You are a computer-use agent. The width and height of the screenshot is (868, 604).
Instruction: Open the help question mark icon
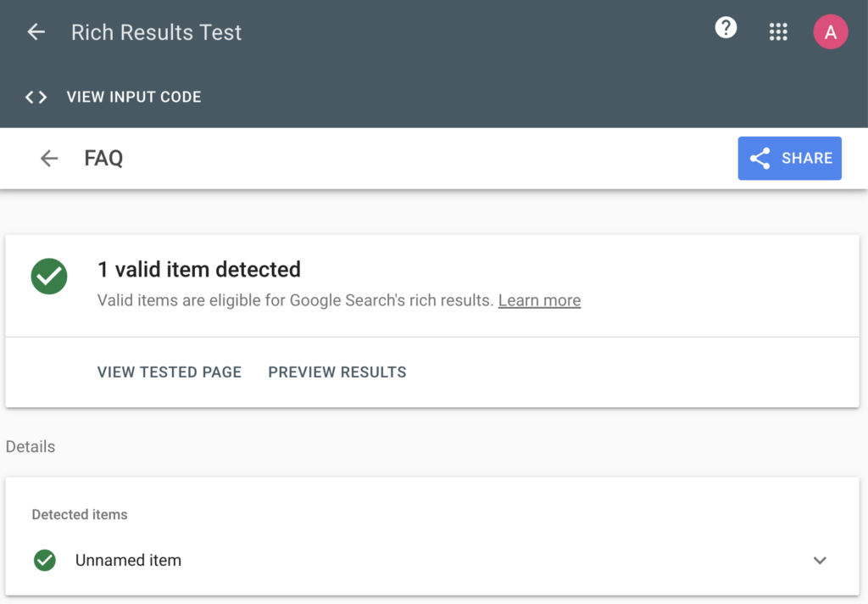(726, 29)
